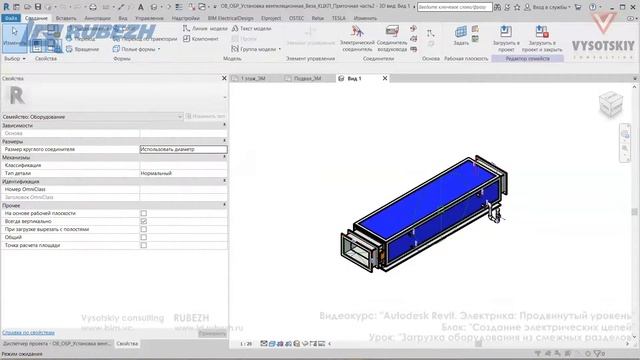Click the shopping cart icon in title bar
The image size is (640, 360).
[x=578, y=7]
